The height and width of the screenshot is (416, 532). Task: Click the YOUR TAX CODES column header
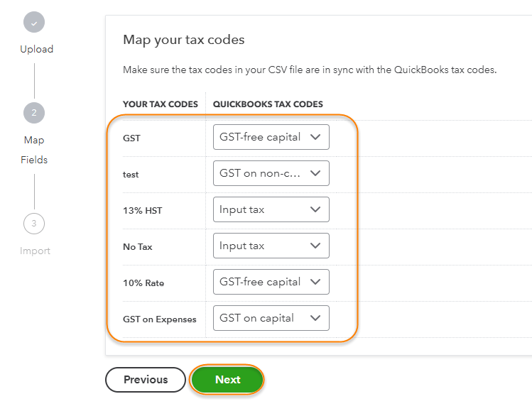click(160, 104)
